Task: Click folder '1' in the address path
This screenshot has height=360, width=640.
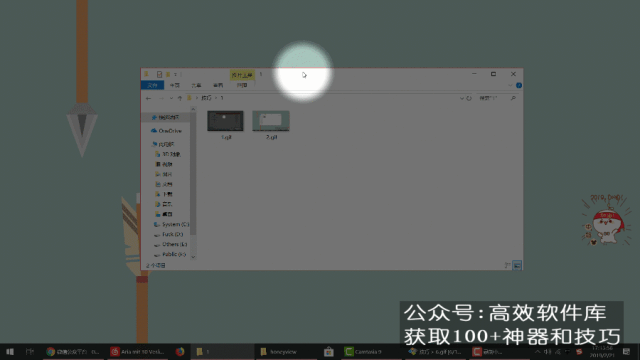Action: tap(222, 98)
